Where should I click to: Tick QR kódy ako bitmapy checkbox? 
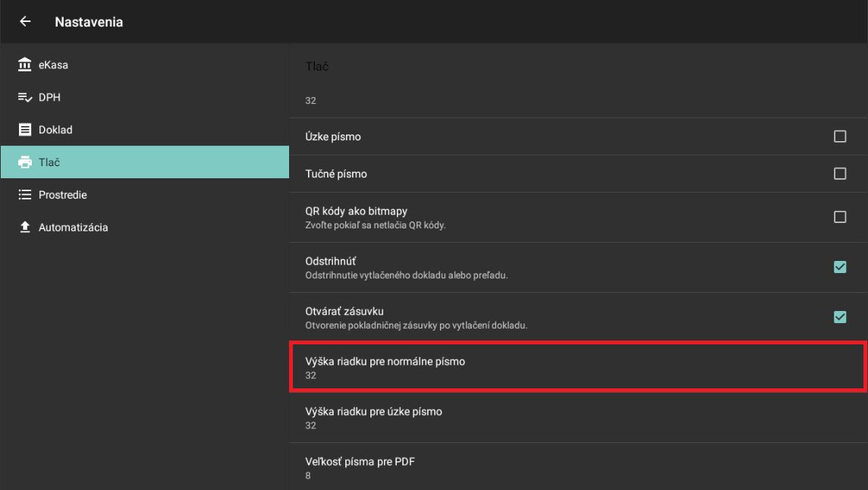tap(840, 217)
